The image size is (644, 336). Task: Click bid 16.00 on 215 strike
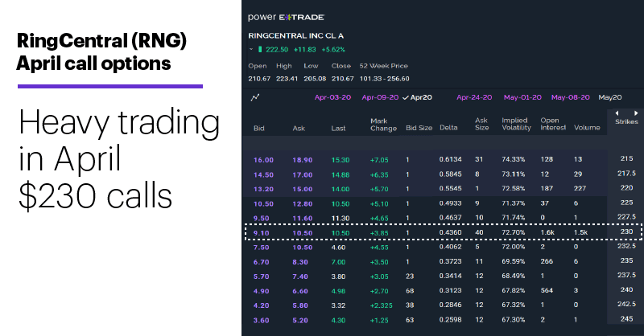click(263, 160)
